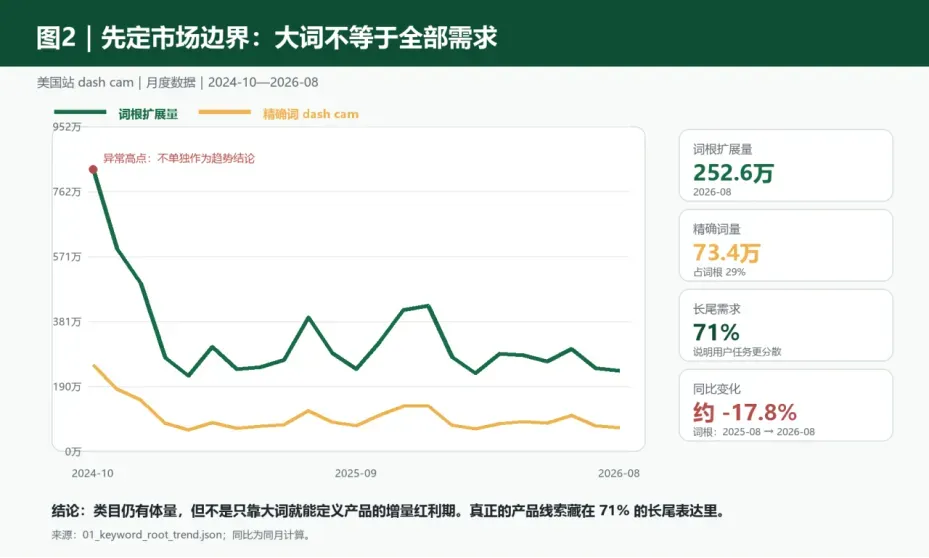Click the orange line's starting point
Viewport: 929px width, 558px height.
pos(94,365)
